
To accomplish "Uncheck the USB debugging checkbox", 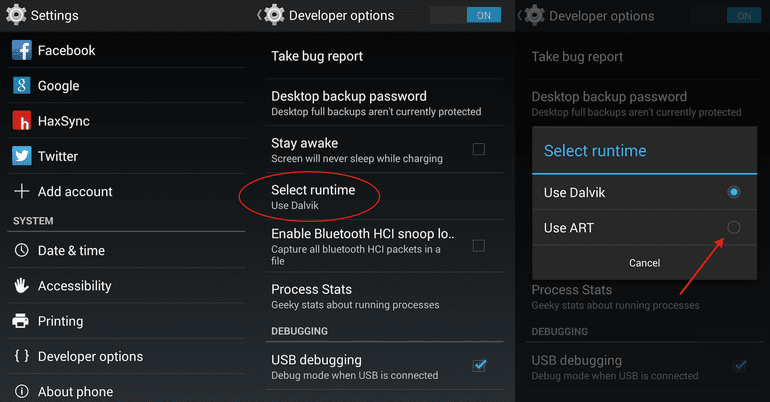I will pyautogui.click(x=479, y=366).
